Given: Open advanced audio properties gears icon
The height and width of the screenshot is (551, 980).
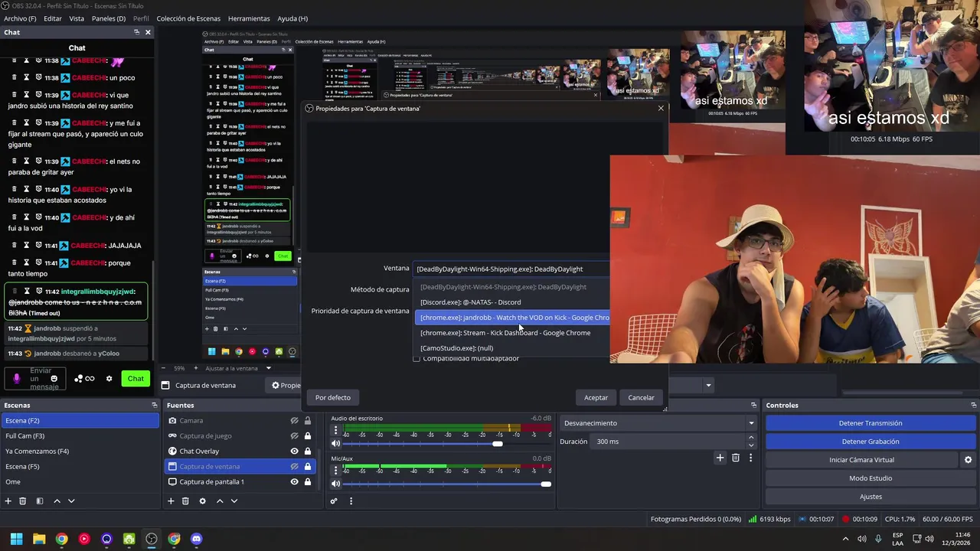Looking at the screenshot, I should point(334,501).
